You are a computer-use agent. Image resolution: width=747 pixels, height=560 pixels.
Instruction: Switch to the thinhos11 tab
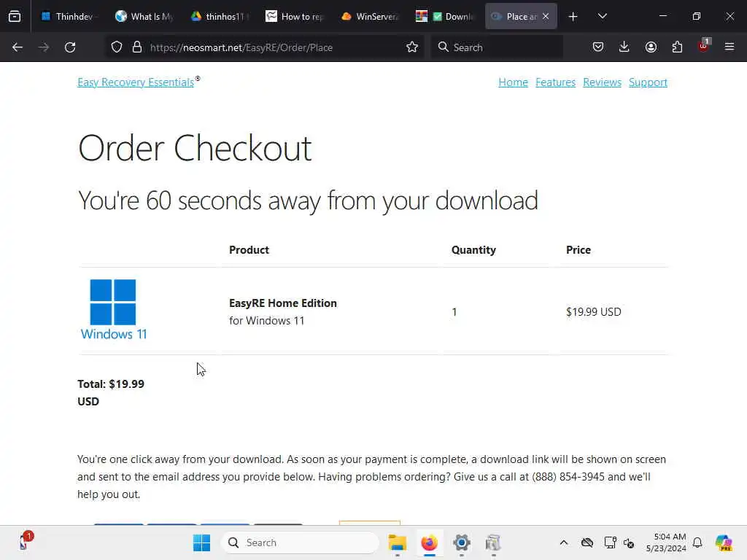[220, 17]
